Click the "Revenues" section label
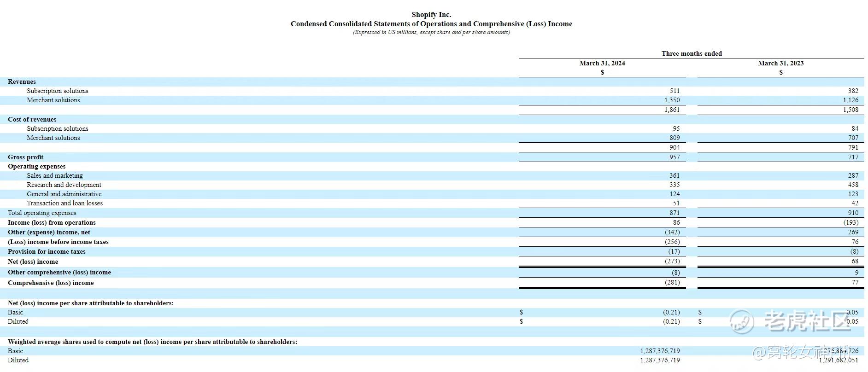The height and width of the screenshot is (372, 868). 22,81
